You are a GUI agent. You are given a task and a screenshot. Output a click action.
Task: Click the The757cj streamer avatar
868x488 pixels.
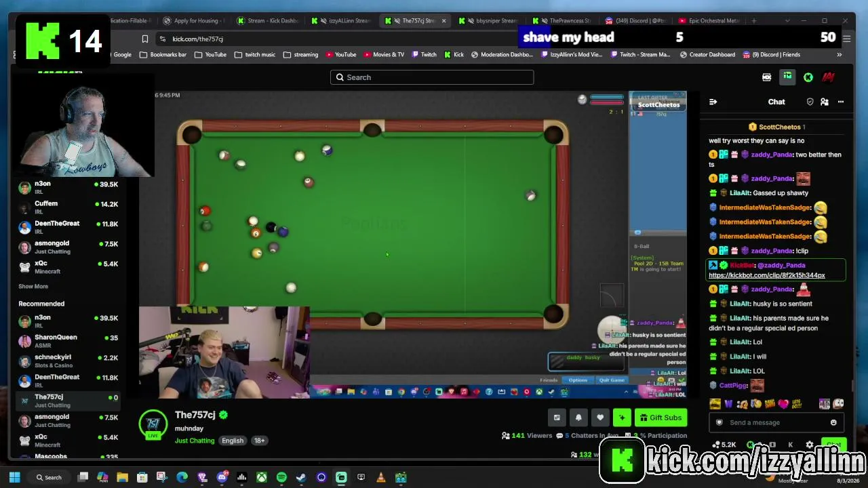(153, 424)
